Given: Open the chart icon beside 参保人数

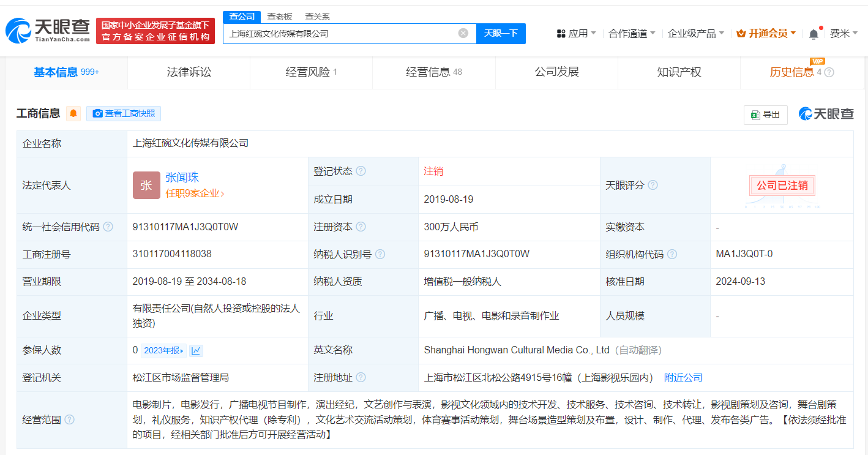Looking at the screenshot, I should coord(196,350).
